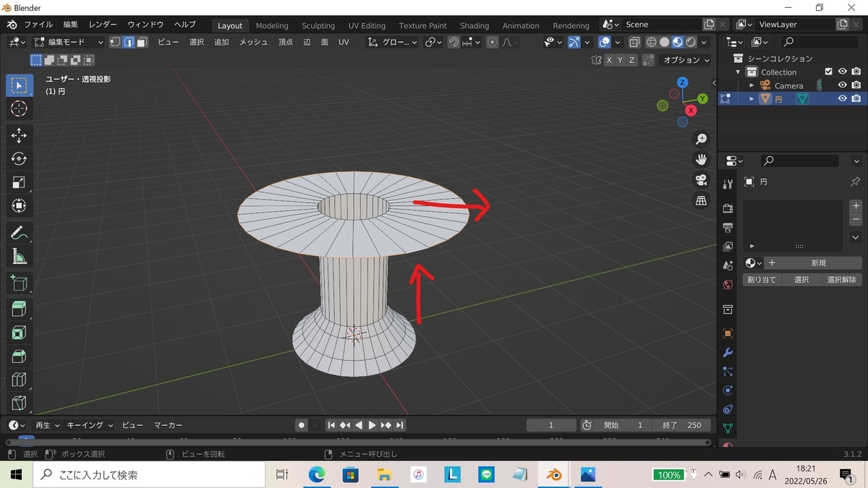Toggle 円 object visibility eye icon
Viewport: 868px width, 488px height.
(x=842, y=98)
